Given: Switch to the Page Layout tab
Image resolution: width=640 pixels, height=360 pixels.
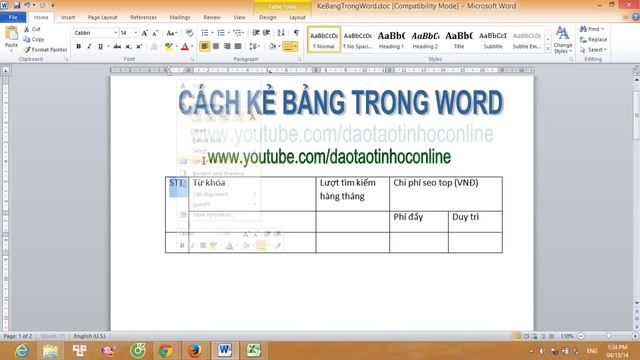Looking at the screenshot, I should [x=102, y=18].
